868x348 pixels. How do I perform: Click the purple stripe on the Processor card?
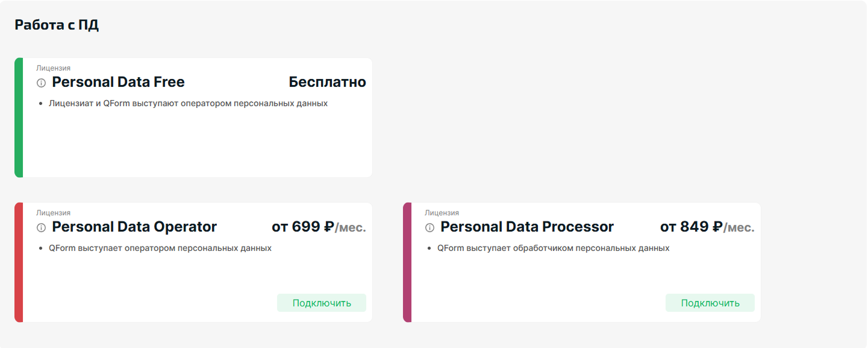coord(407,262)
